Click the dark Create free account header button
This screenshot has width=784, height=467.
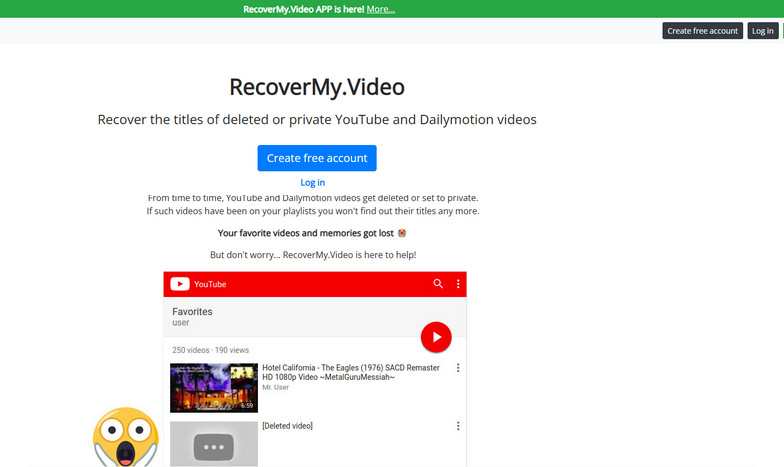coord(702,30)
